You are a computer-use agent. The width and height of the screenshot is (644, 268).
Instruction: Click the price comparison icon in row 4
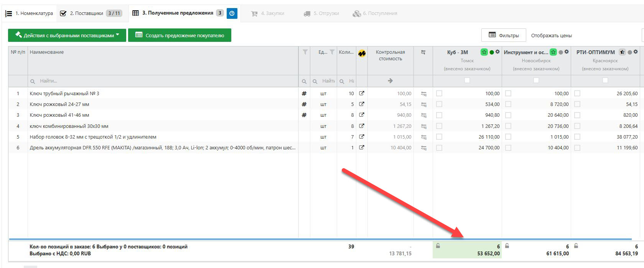click(x=423, y=126)
